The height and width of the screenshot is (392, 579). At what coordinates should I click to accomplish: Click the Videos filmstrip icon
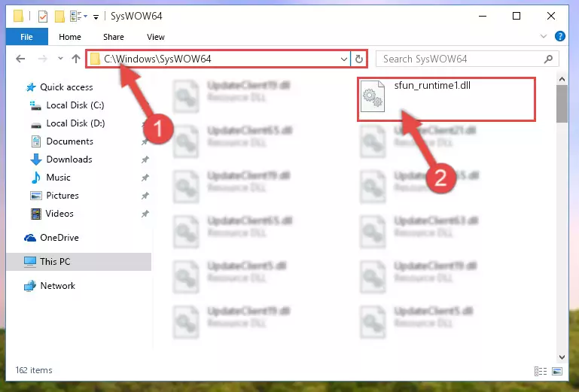36,214
